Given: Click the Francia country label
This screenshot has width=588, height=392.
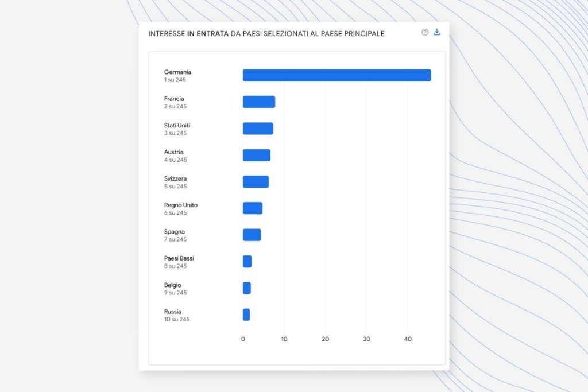Looking at the screenshot, I should coord(174,99).
